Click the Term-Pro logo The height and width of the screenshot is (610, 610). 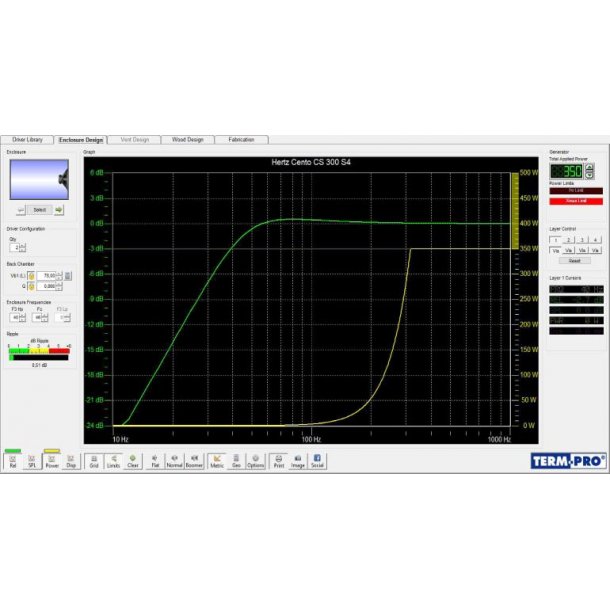tap(568, 461)
